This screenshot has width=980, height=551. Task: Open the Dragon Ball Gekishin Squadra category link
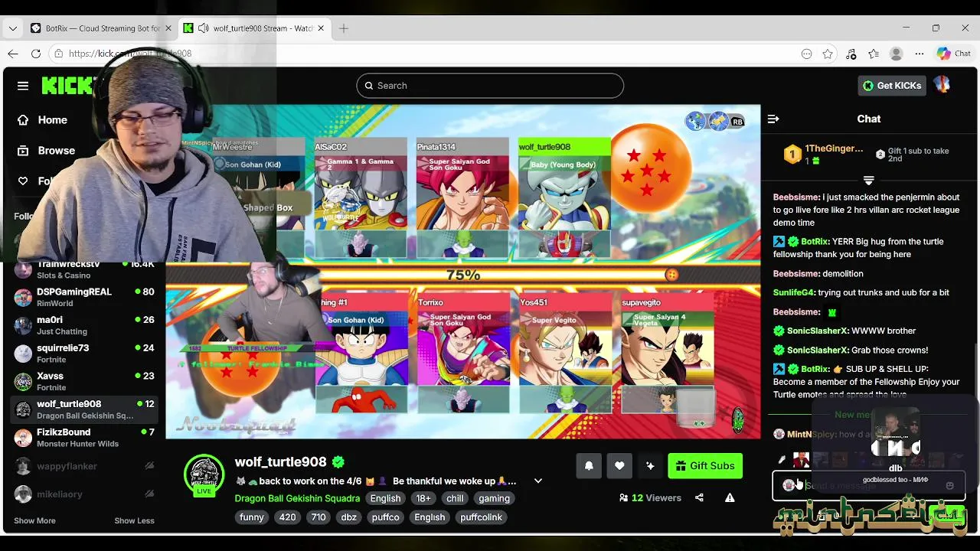click(x=297, y=498)
